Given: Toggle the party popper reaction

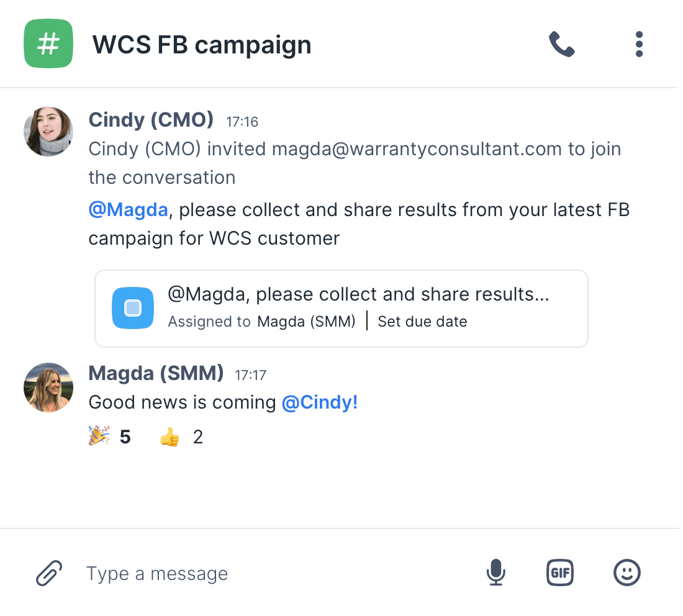Looking at the screenshot, I should tap(110, 437).
